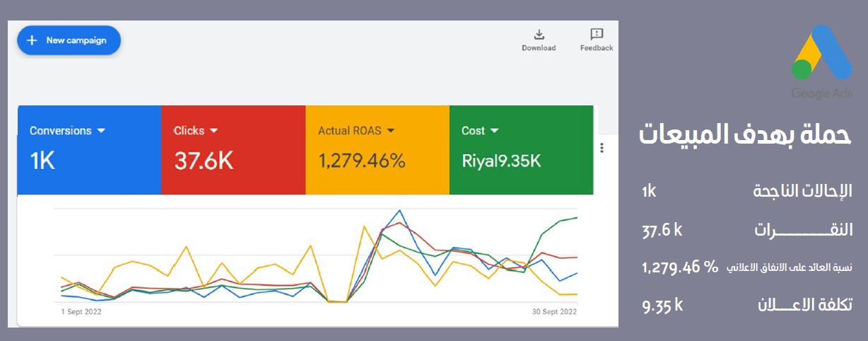This screenshot has height=341, width=868.
Task: Expand the Conversions metric dropdown arrow
Action: 101,131
